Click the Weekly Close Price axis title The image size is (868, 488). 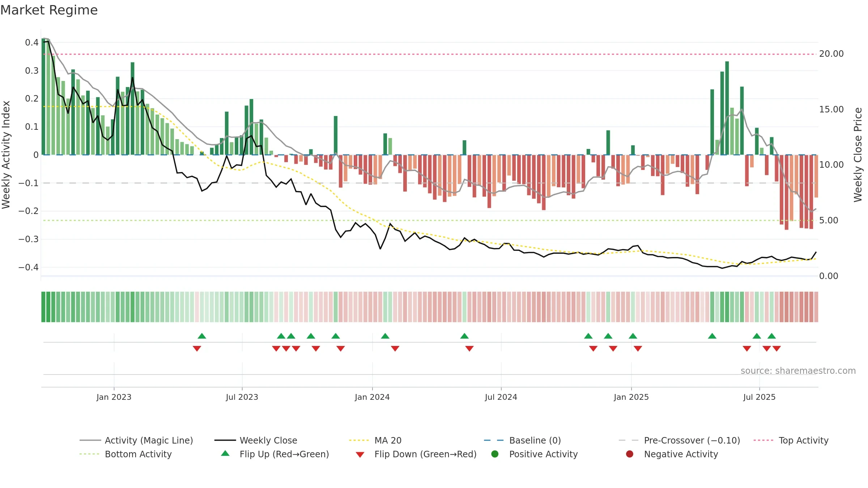click(x=858, y=155)
